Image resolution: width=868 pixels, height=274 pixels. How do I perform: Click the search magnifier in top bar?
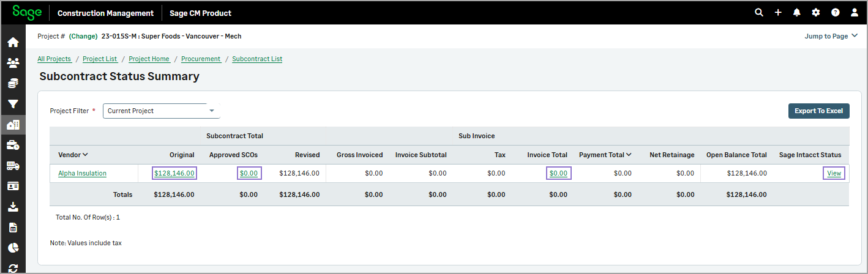pyautogui.click(x=759, y=12)
